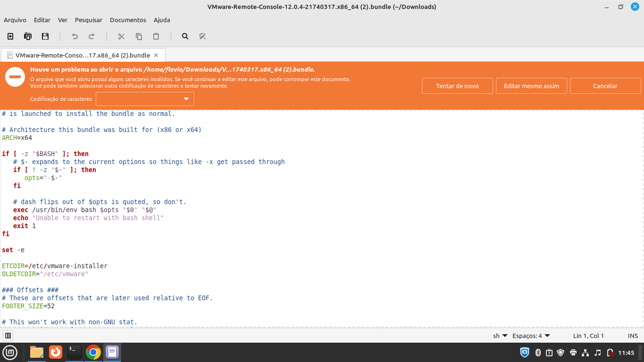
Task: Open the network connections tray icon
Action: (x=586, y=352)
